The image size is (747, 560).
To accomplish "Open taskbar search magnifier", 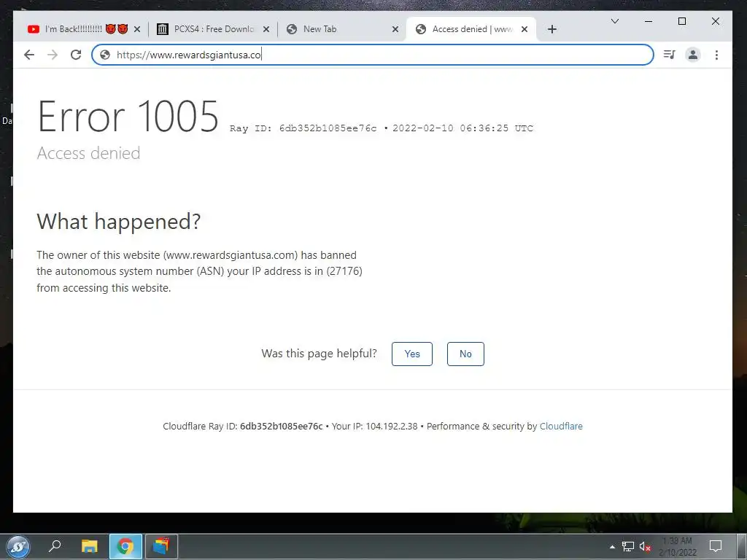I will (x=55, y=545).
